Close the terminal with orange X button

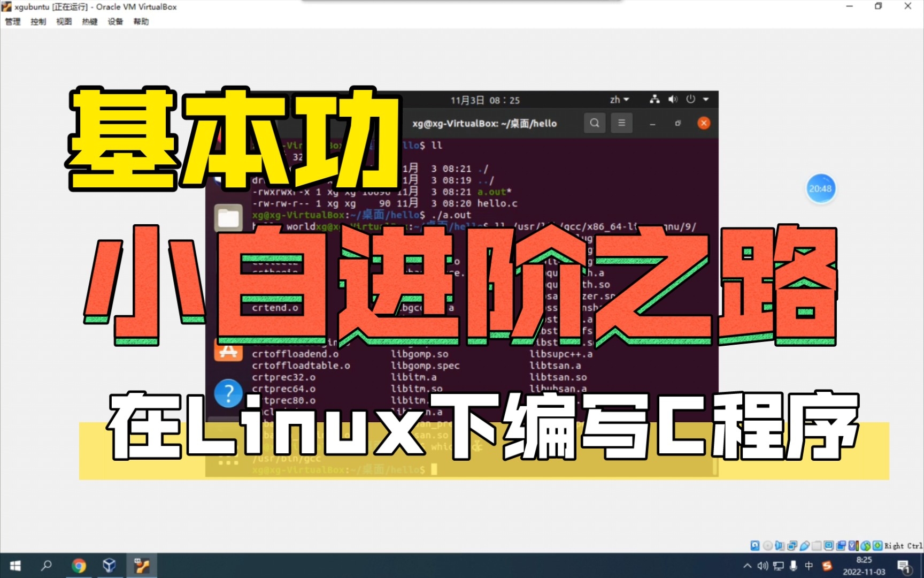[704, 123]
